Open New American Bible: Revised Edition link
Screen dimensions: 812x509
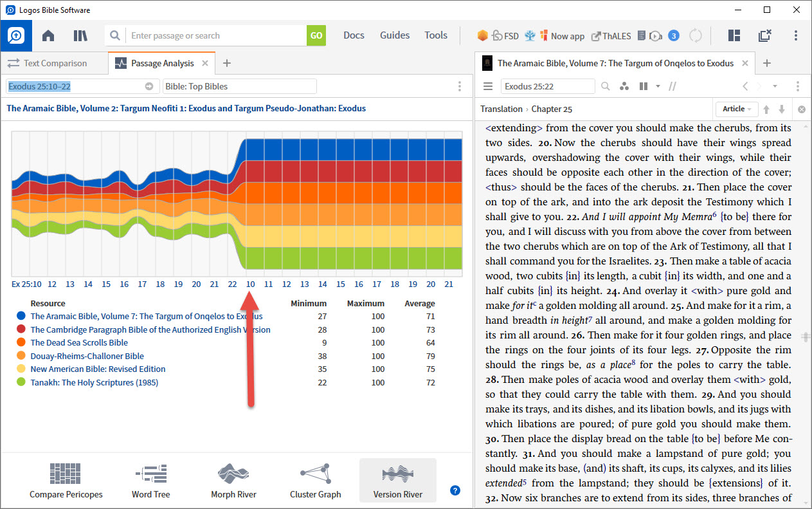click(98, 369)
